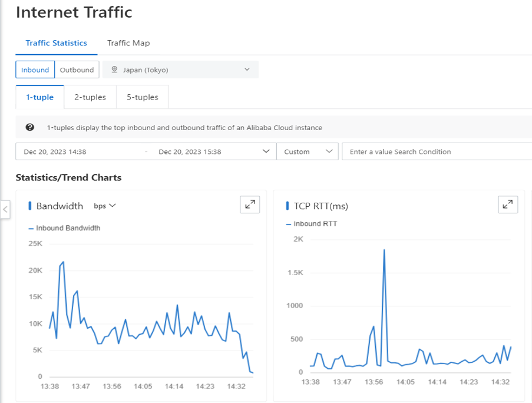The height and width of the screenshot is (403, 532).
Task: Open the bps unit dropdown
Action: (105, 206)
